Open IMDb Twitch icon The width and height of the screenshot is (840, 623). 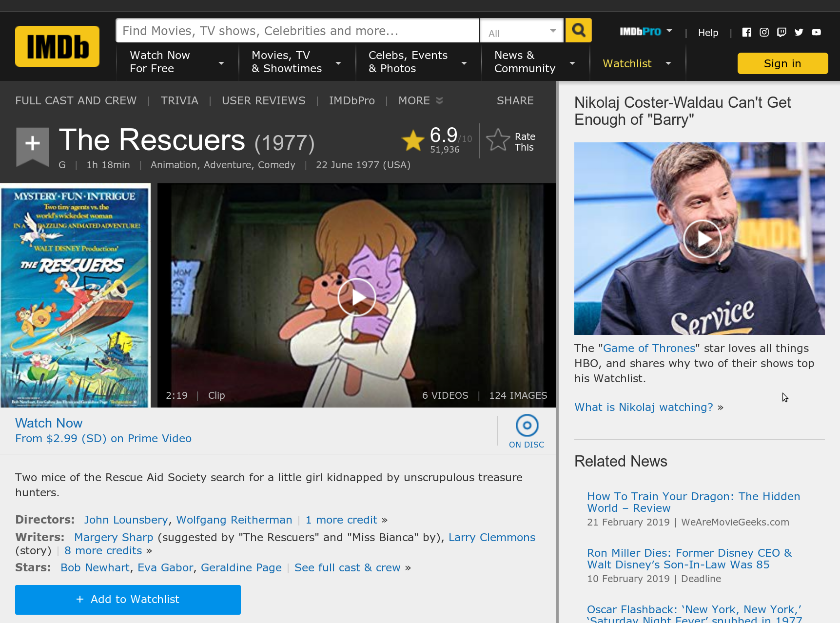[x=781, y=32]
